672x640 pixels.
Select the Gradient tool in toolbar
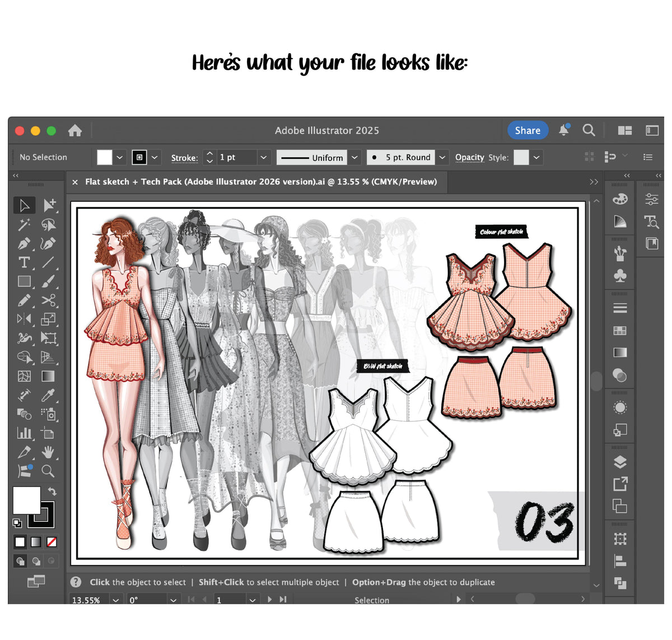pyautogui.click(x=49, y=376)
